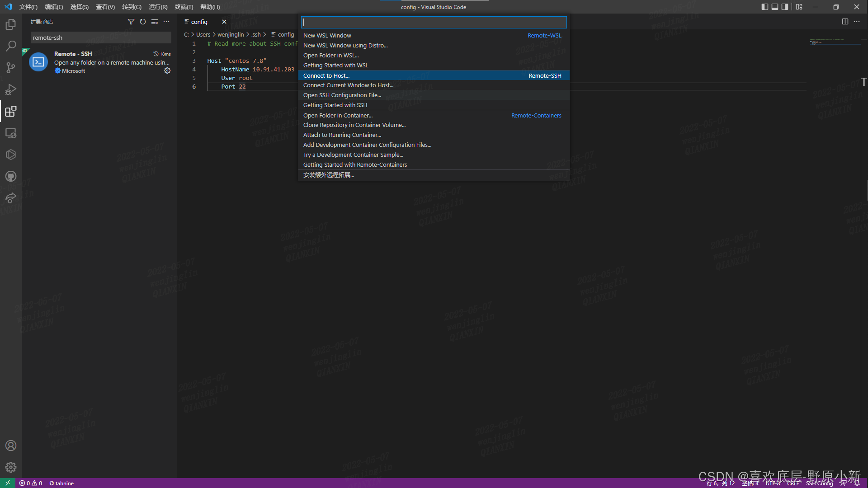Refresh the extensions list
This screenshot has height=488, width=868.
click(x=143, y=22)
